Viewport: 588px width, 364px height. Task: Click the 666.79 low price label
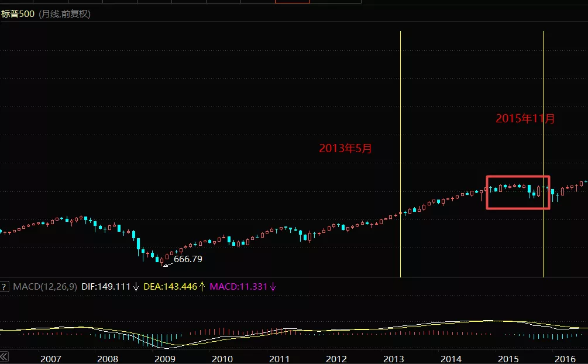(188, 259)
